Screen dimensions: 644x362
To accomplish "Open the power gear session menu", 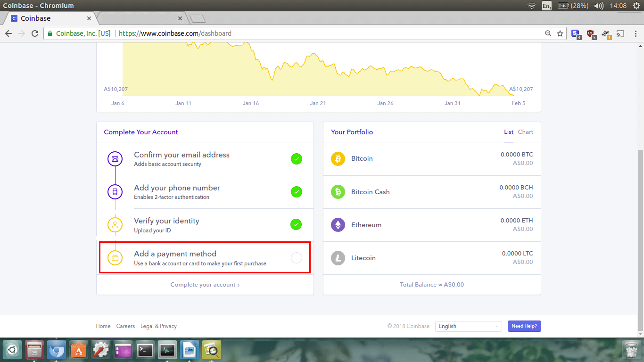I will [x=636, y=6].
